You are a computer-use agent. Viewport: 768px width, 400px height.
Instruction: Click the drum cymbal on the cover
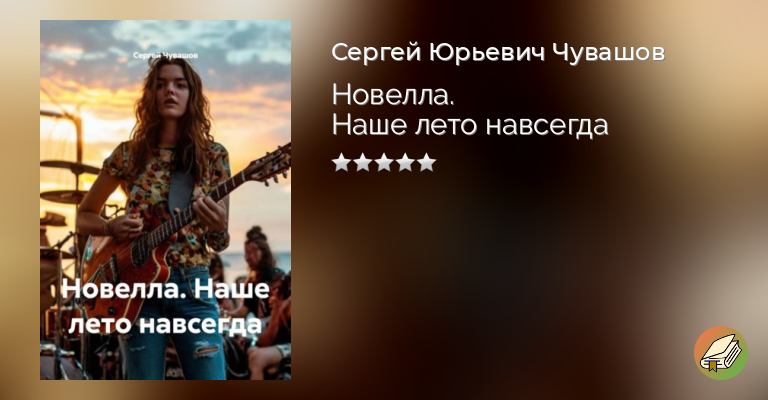click(x=69, y=167)
